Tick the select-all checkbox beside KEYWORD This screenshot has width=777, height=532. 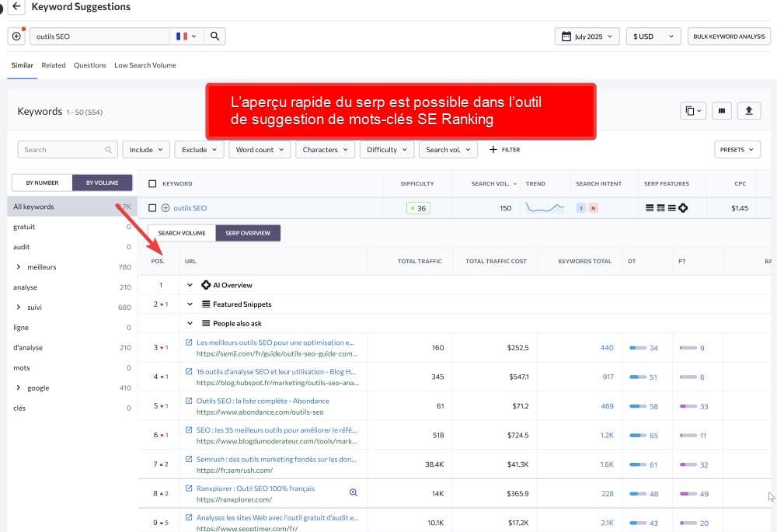(152, 184)
